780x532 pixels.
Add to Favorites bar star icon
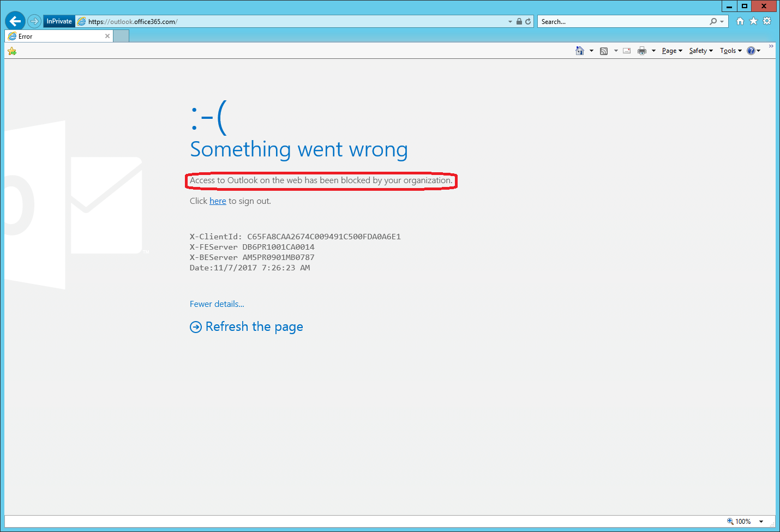point(12,51)
